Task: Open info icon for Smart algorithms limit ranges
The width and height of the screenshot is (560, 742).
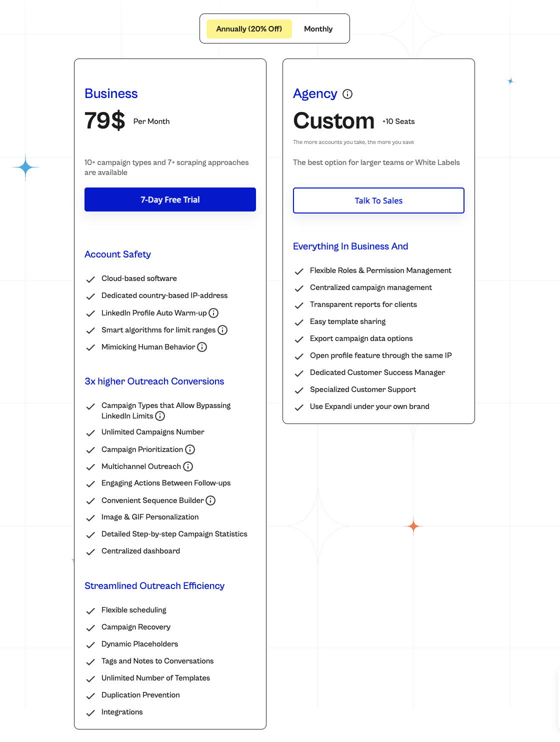Action: [x=222, y=330]
